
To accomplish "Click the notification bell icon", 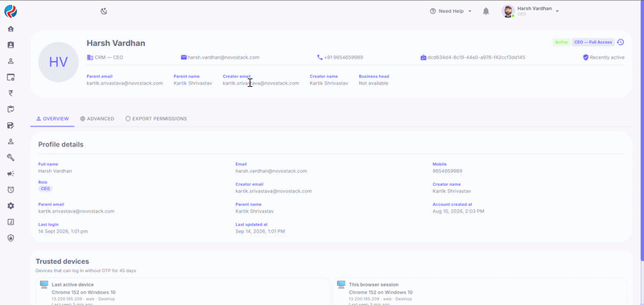I will click(486, 11).
